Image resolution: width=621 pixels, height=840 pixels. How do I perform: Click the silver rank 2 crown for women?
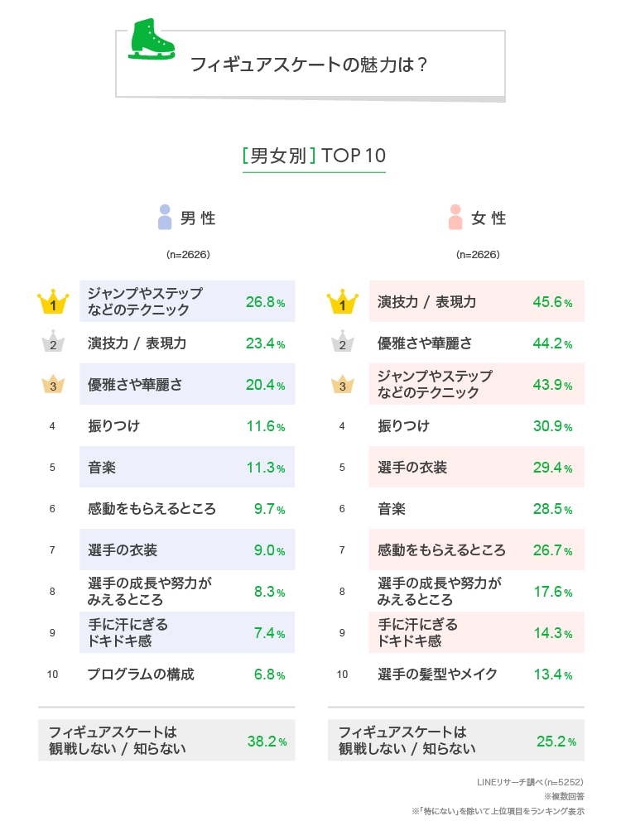342,343
